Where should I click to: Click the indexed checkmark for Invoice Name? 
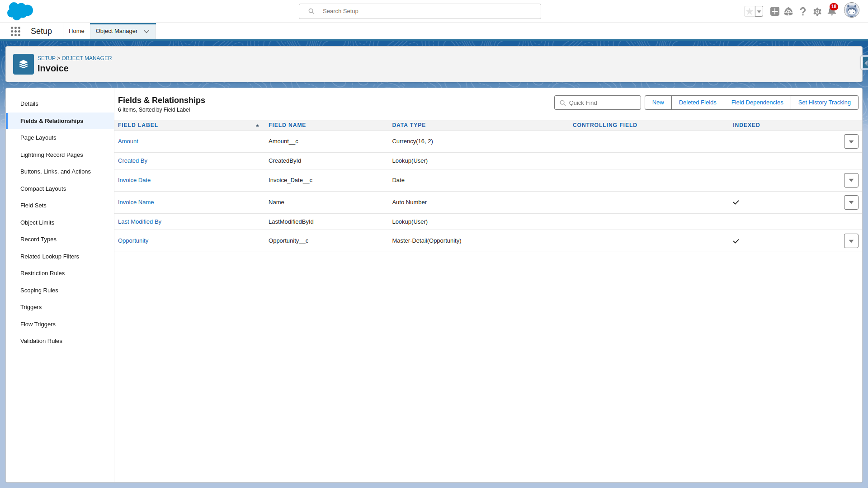coord(736,202)
